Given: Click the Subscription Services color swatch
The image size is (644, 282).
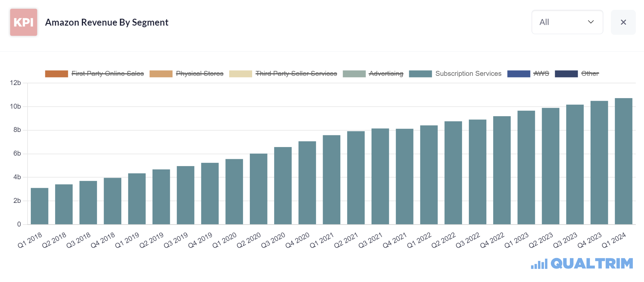Looking at the screenshot, I should pos(420,74).
